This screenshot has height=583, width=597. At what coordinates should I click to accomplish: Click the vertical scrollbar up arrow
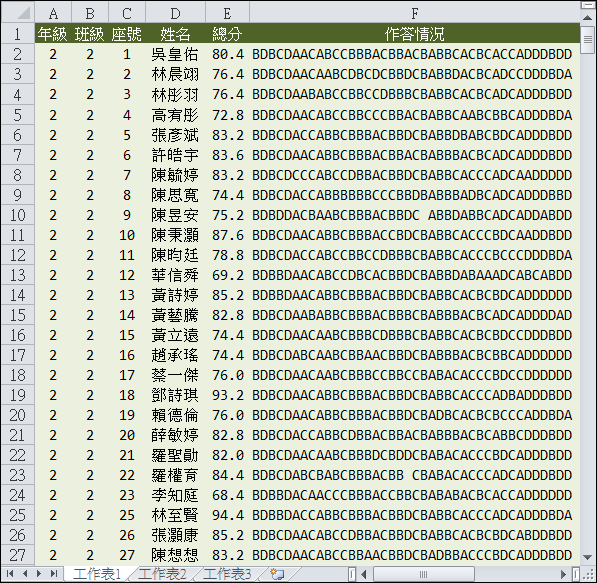(587, 18)
